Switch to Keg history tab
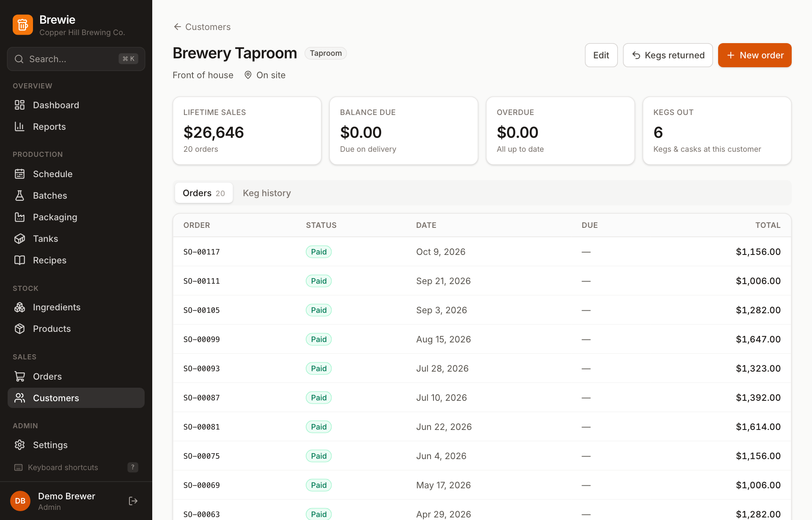 pyautogui.click(x=267, y=193)
